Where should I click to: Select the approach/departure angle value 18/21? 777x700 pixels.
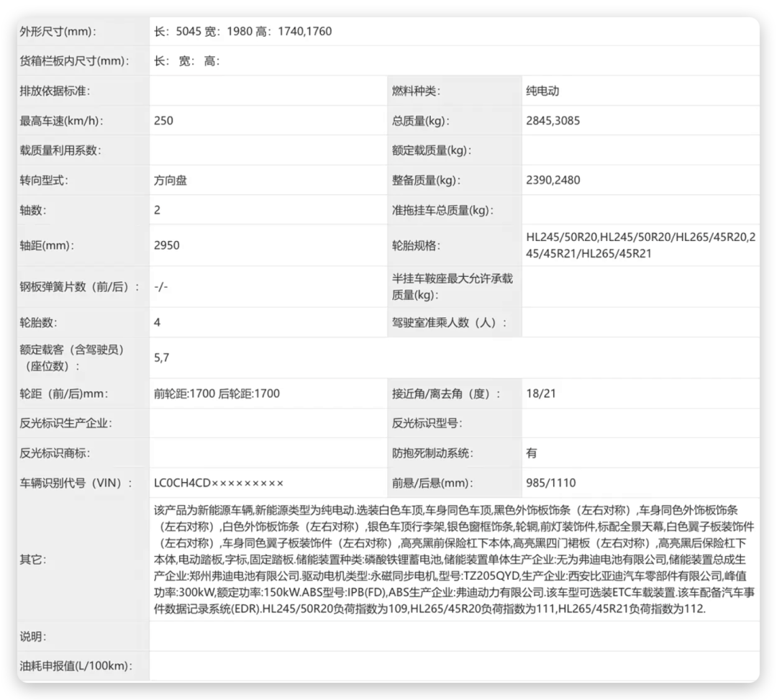pos(541,394)
